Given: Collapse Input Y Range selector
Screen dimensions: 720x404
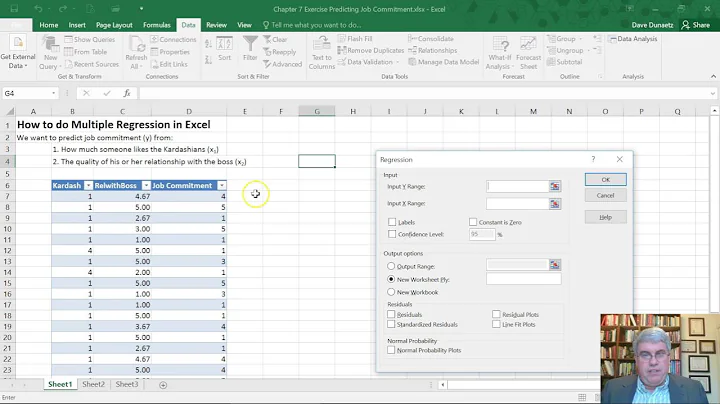Looking at the screenshot, I should (x=555, y=186).
